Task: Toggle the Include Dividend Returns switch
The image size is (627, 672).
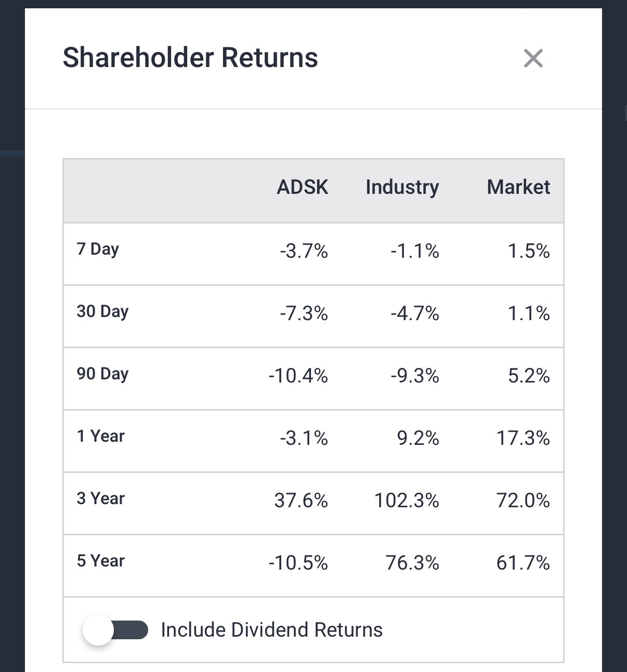Action: click(x=115, y=630)
